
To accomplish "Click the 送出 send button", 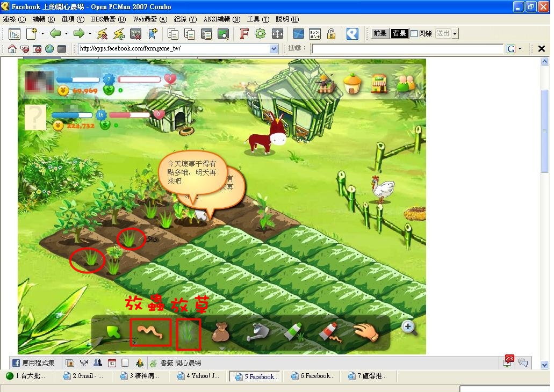I will (x=443, y=33).
